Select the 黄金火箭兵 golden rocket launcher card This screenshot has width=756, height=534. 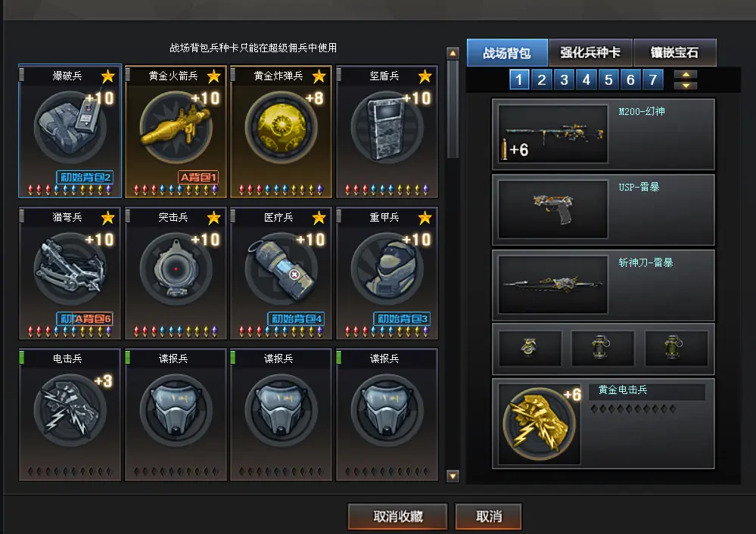176,132
